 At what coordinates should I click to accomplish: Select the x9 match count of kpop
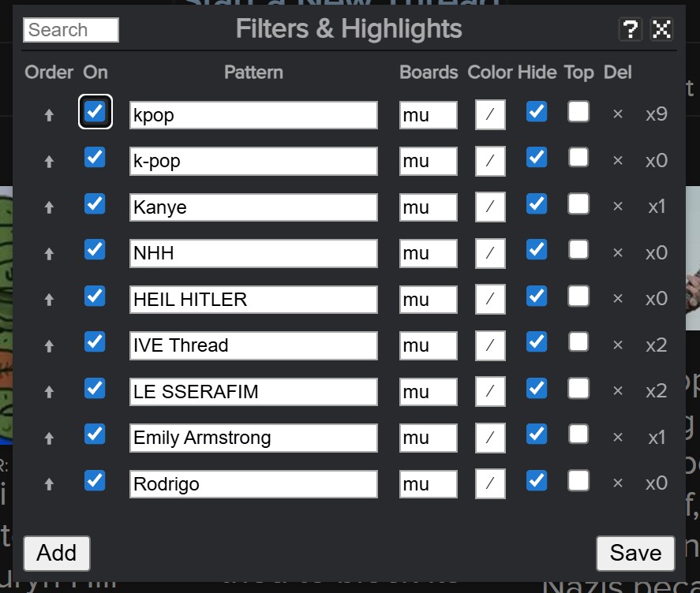657,114
